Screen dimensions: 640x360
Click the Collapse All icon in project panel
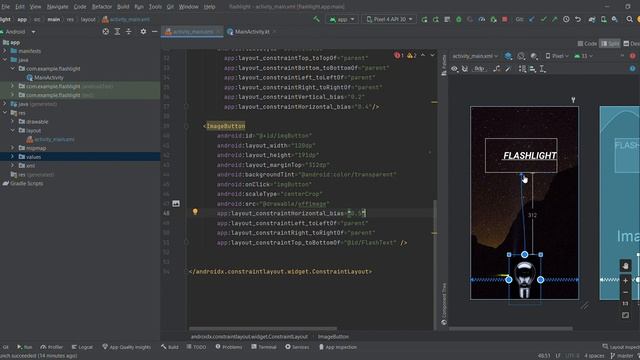(129, 31)
